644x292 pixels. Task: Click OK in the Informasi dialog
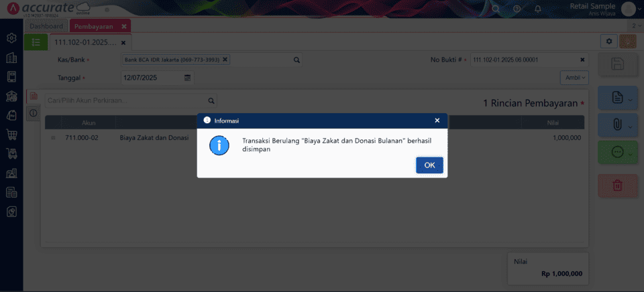[429, 165]
